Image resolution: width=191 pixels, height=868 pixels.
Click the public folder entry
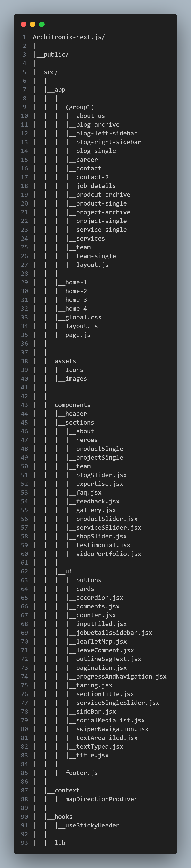tap(56, 55)
